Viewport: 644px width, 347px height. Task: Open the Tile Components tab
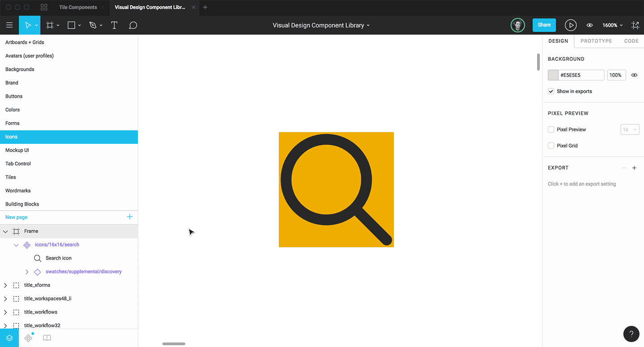click(x=78, y=7)
